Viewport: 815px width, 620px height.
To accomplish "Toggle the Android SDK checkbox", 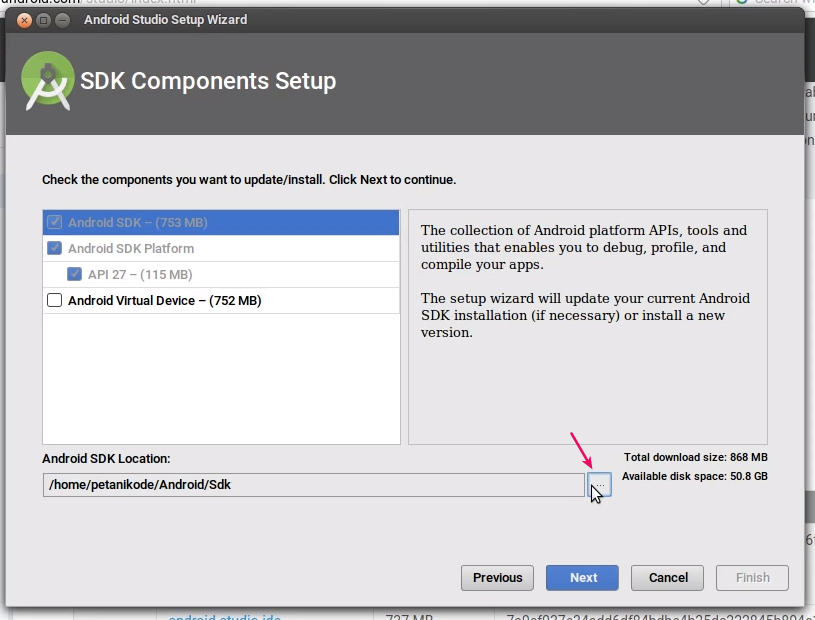I will pyautogui.click(x=54, y=222).
